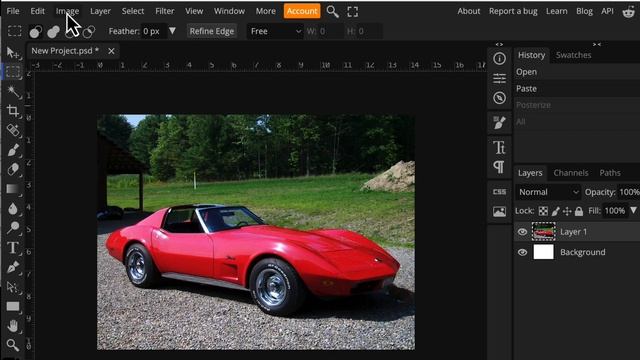This screenshot has width=640, height=360.
Task: Select the Move tool
Action: pyautogui.click(x=13, y=53)
